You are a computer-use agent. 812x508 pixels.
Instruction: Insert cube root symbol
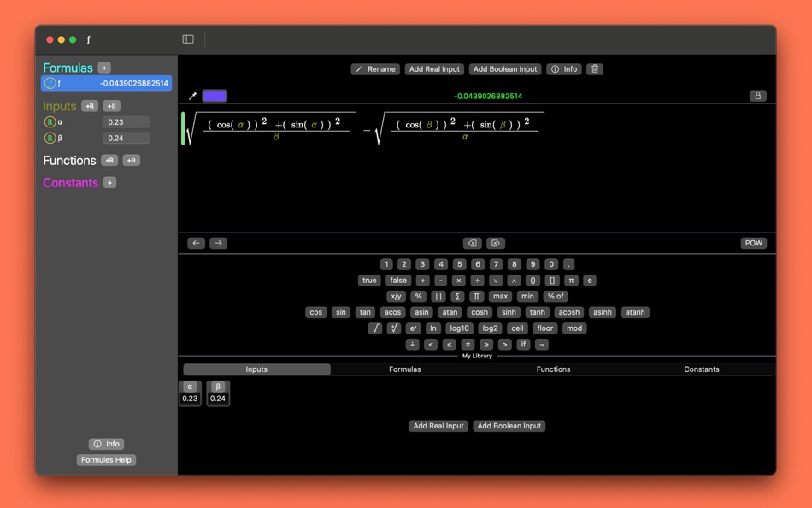(393, 328)
